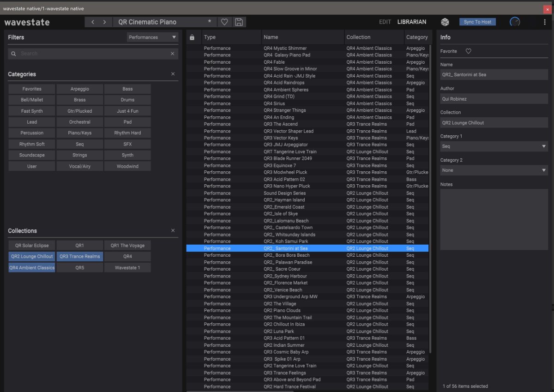This screenshot has height=392, width=554.
Task: Toggle Drums category filter
Action: click(127, 100)
